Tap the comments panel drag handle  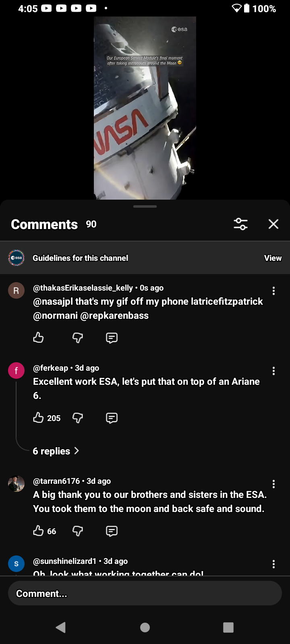(x=145, y=206)
